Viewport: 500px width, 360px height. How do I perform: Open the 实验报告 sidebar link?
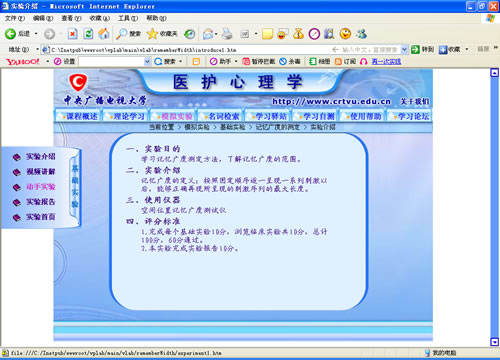pyautogui.click(x=41, y=202)
